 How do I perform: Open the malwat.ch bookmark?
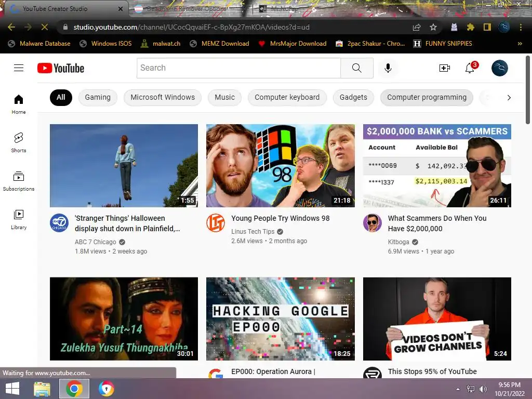point(161,44)
